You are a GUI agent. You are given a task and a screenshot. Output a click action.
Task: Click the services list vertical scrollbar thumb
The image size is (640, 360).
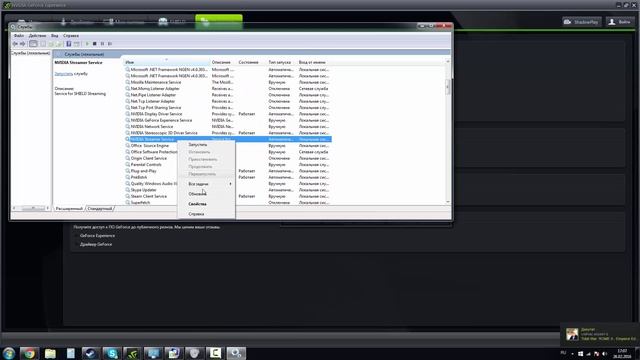pos(448,87)
